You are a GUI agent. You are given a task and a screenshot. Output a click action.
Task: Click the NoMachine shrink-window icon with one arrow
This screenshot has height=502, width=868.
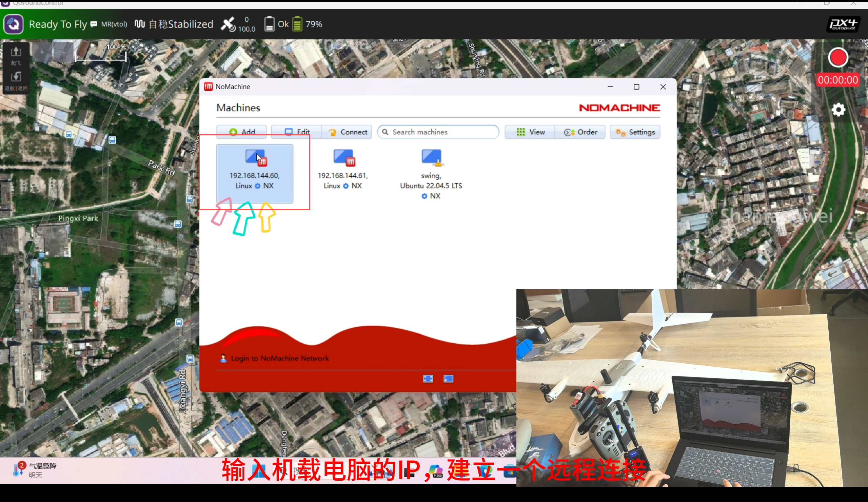pyautogui.click(x=448, y=379)
